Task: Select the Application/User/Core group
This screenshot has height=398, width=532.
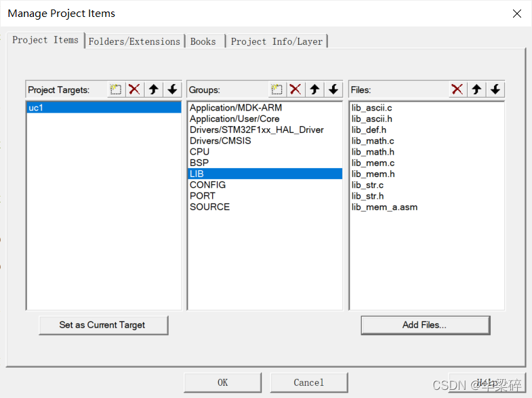Action: [x=264, y=119]
